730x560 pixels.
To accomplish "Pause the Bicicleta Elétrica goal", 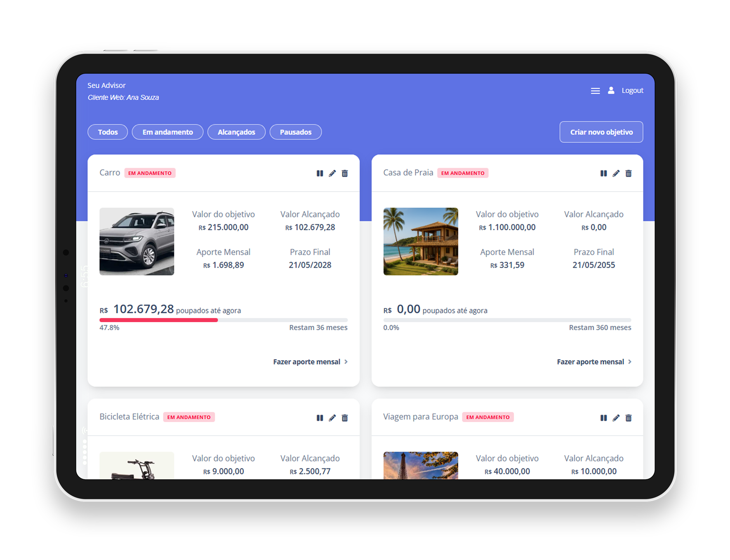I will coord(320,418).
